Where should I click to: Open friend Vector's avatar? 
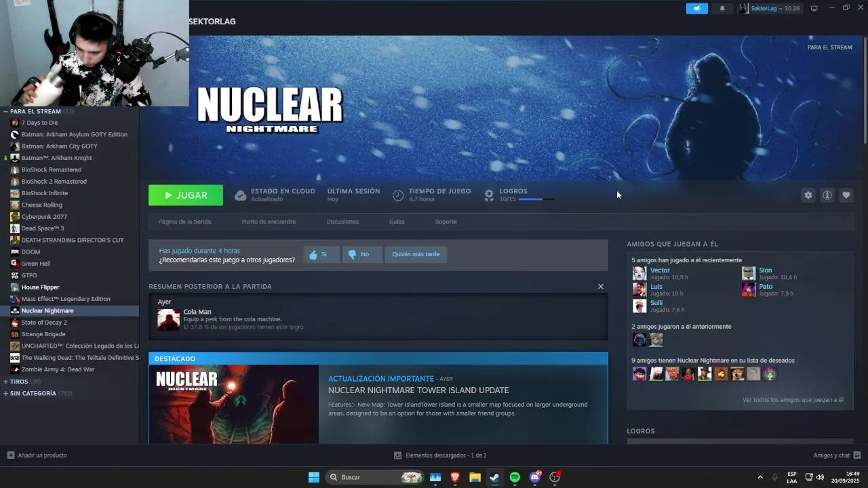click(x=639, y=273)
